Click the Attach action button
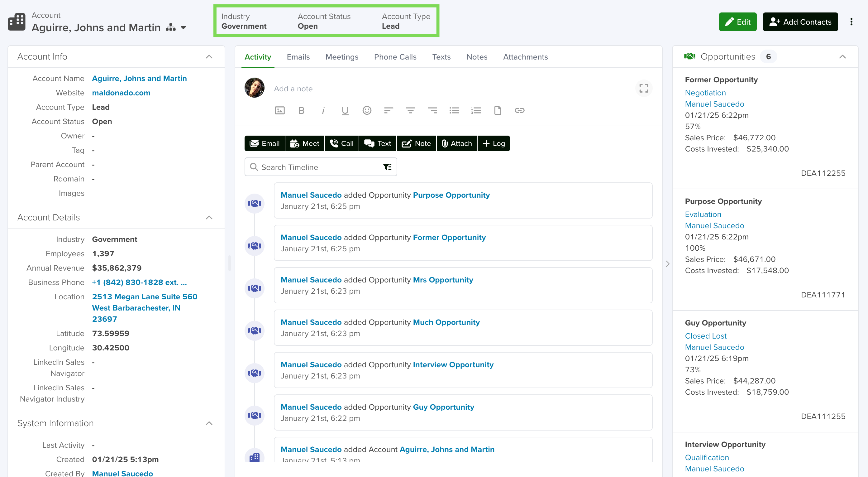The height and width of the screenshot is (477, 868). pos(456,144)
